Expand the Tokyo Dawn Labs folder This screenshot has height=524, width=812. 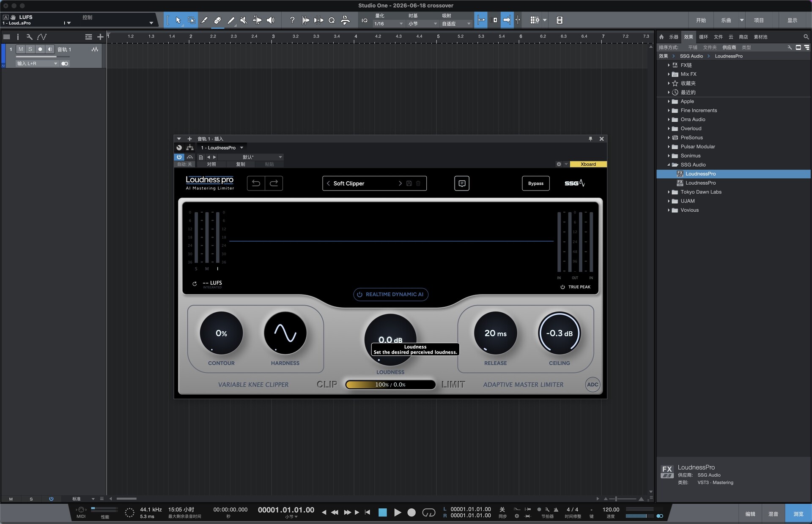coord(669,192)
